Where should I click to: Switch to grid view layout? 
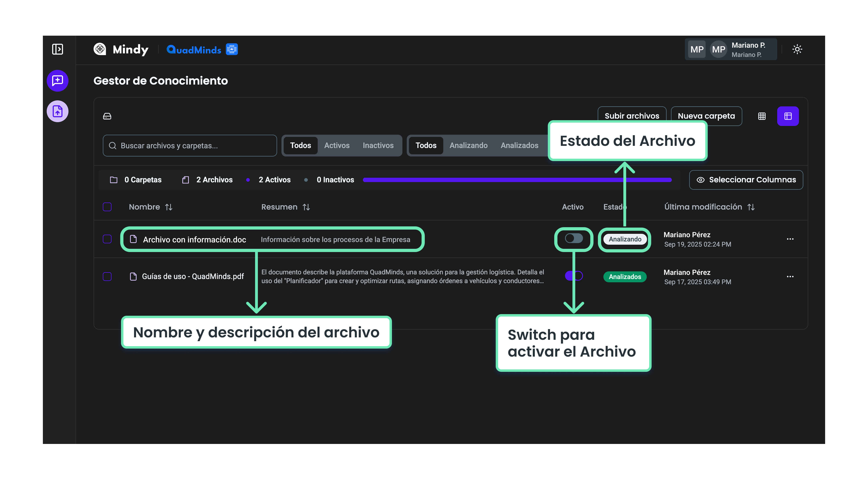point(762,116)
